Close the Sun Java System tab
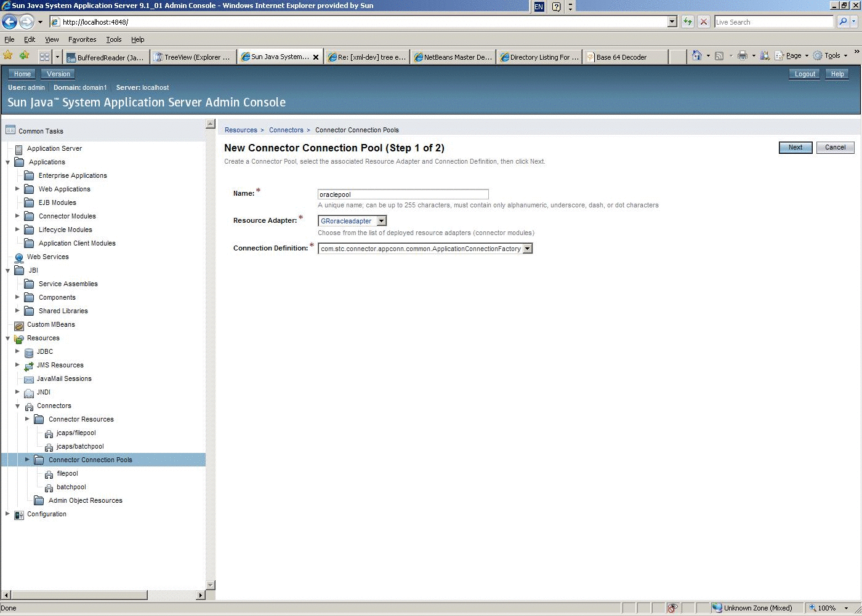Screen dimensions: 862x616 (316, 57)
